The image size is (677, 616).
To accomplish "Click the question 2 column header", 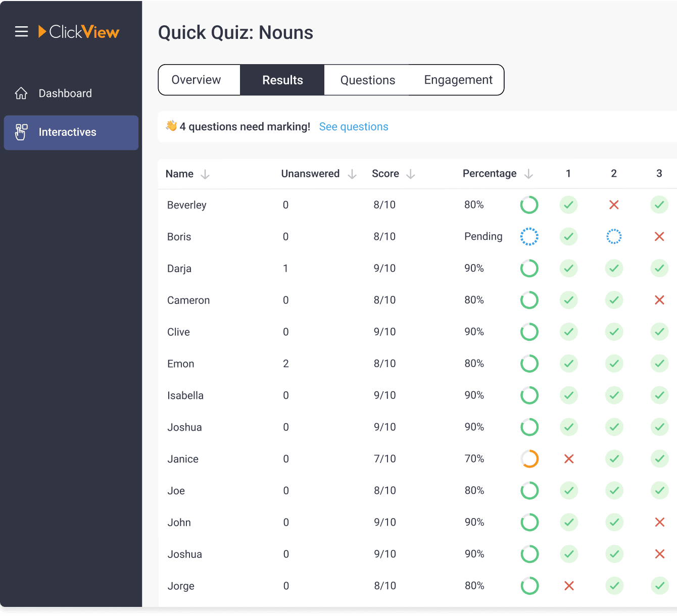I will pos(614,174).
